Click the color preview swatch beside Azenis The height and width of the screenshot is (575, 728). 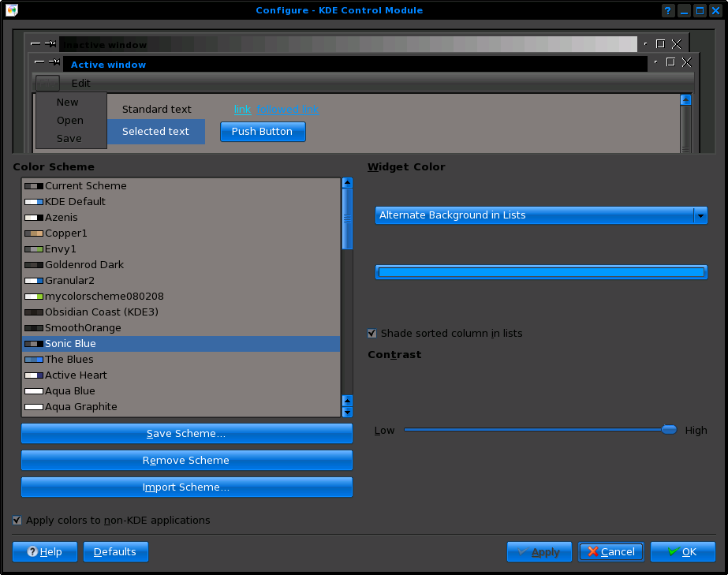click(x=34, y=218)
